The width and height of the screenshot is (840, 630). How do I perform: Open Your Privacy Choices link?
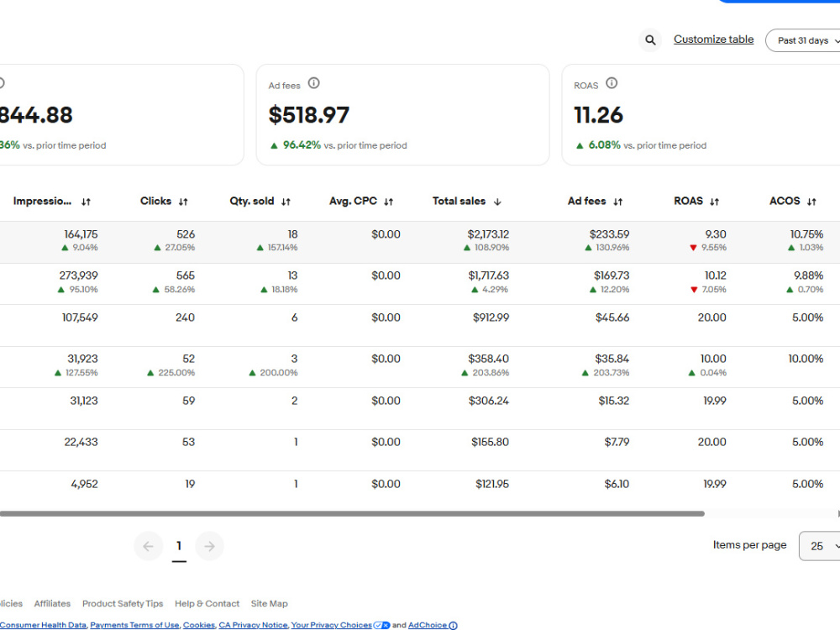coord(331,625)
